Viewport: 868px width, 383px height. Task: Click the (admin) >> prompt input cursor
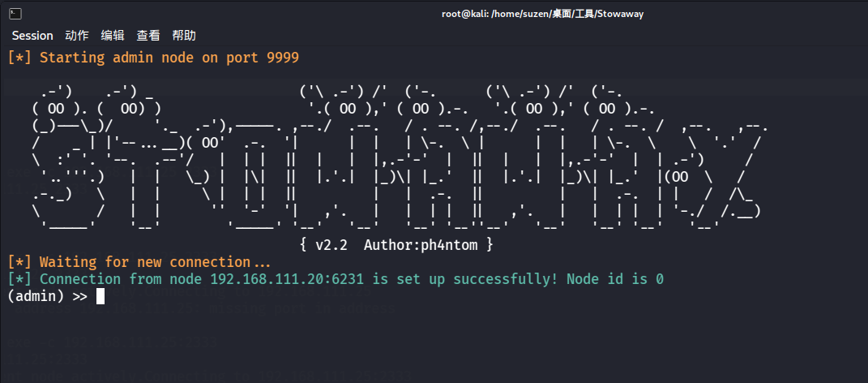(x=100, y=296)
